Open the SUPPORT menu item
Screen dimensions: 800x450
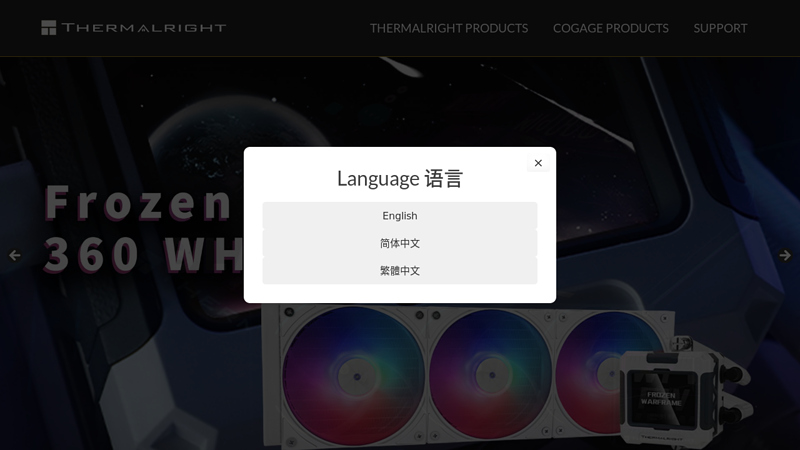click(720, 28)
